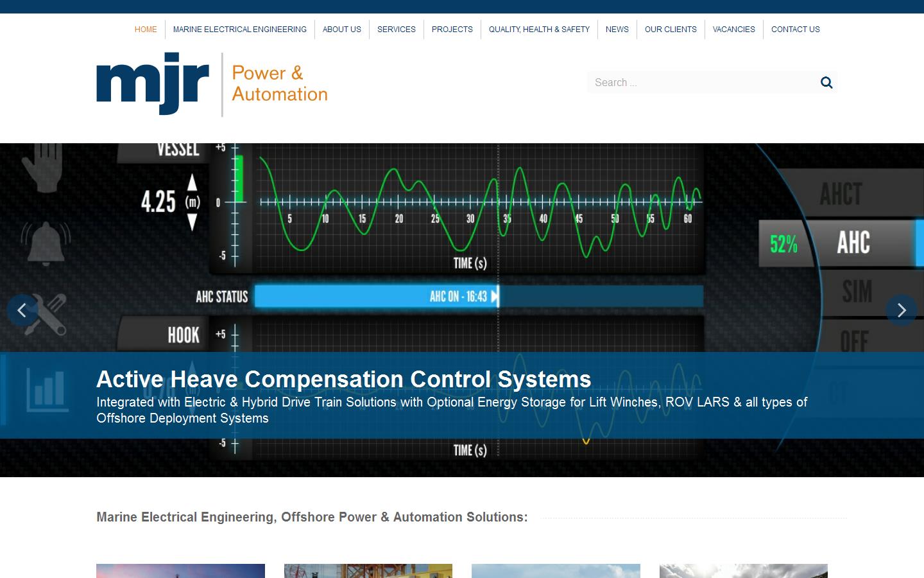Open Quality, Health & Safety page

(x=539, y=30)
